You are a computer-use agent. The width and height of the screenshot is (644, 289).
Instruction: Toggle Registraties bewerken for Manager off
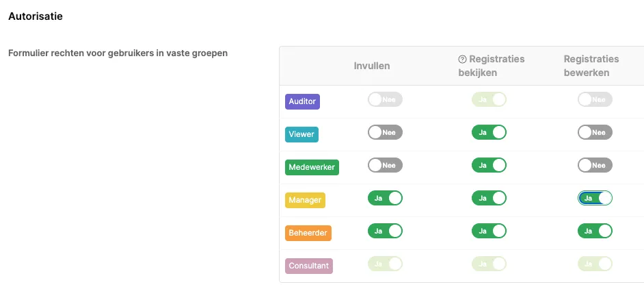click(595, 198)
